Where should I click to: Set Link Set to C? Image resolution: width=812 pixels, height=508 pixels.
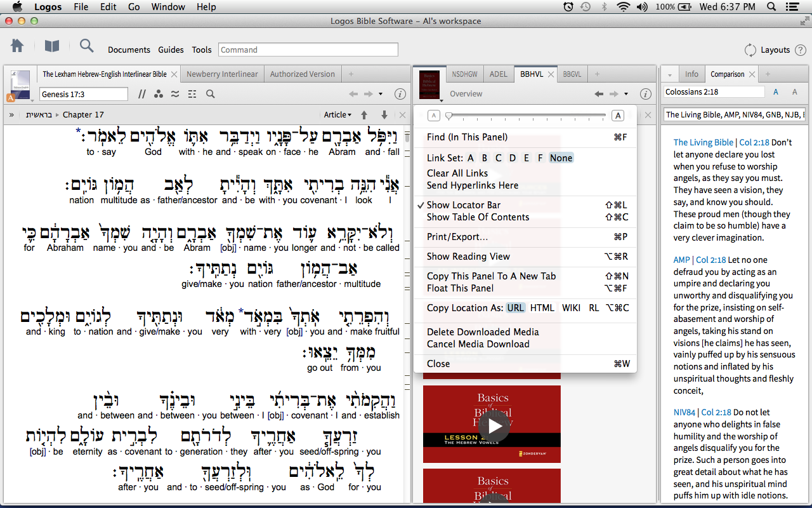coord(498,158)
